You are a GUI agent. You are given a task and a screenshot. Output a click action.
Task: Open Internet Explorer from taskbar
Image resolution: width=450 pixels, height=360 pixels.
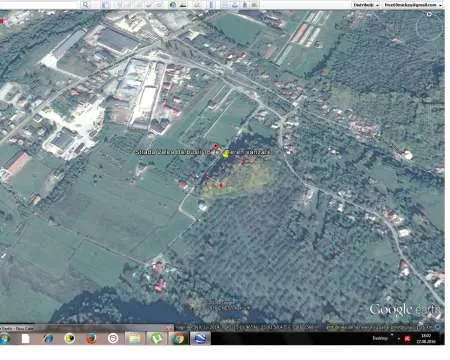(x=48, y=339)
